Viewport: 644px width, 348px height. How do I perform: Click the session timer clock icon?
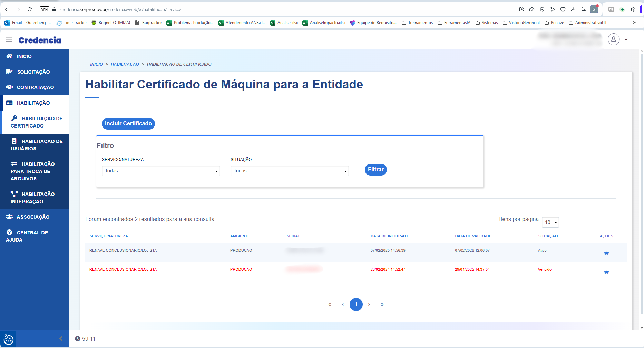click(x=78, y=339)
